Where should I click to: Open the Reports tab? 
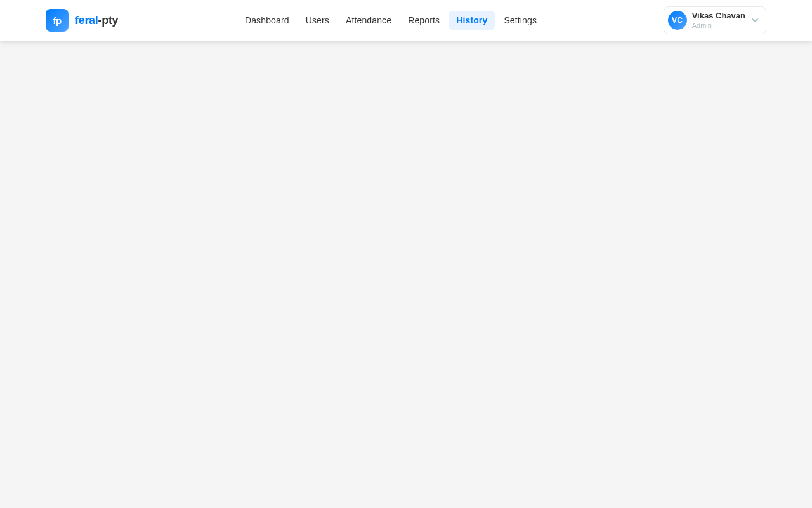pyautogui.click(x=424, y=20)
